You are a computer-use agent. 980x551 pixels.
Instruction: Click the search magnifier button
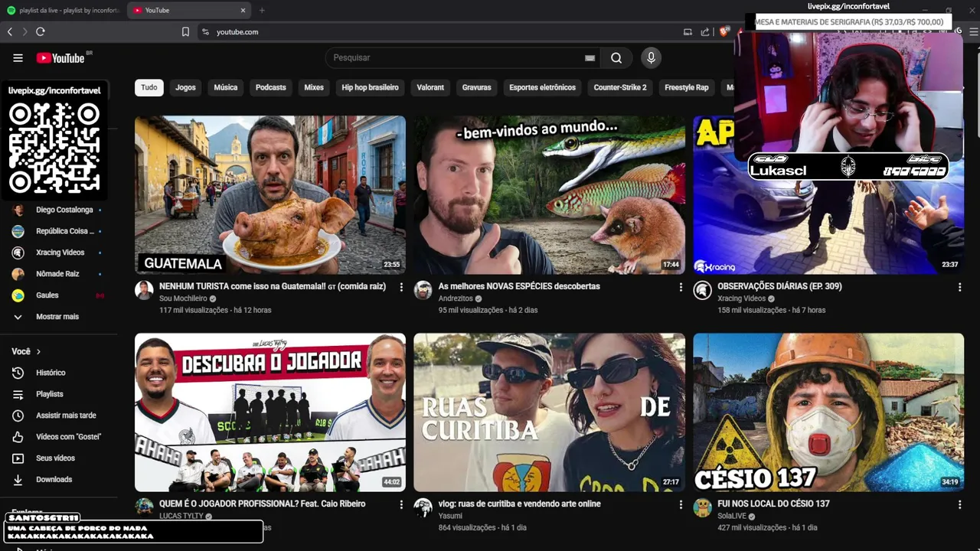pos(616,58)
